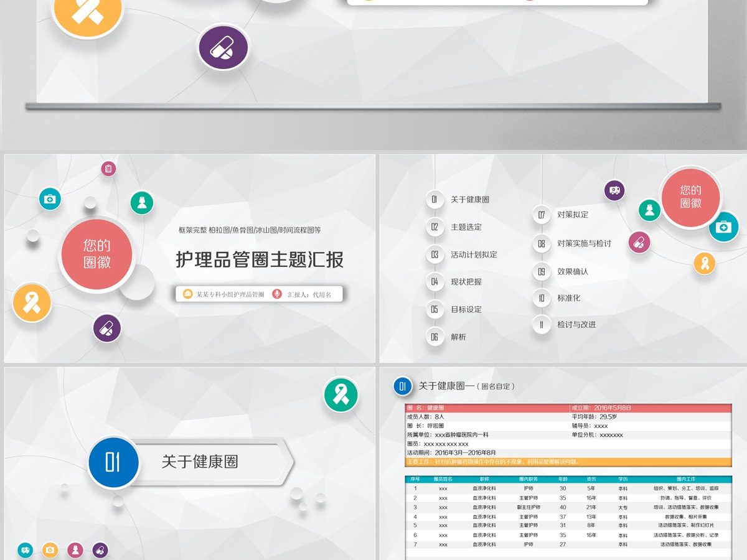
Task: Select the 平均年龄:29.5岁 cell
Action: pyautogui.click(x=651, y=417)
